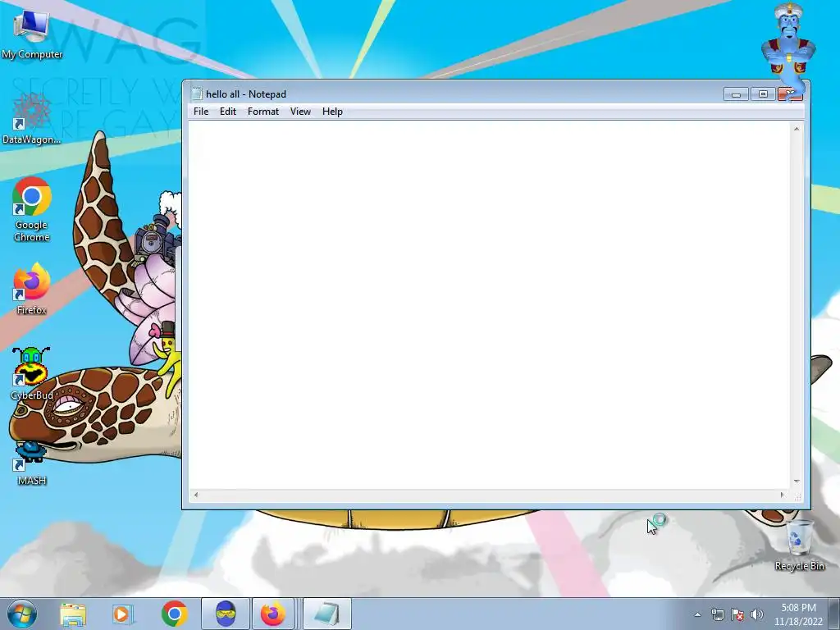Click the taskbar clock showing 5:08 PM
The height and width of the screenshot is (630, 840).
click(798, 614)
